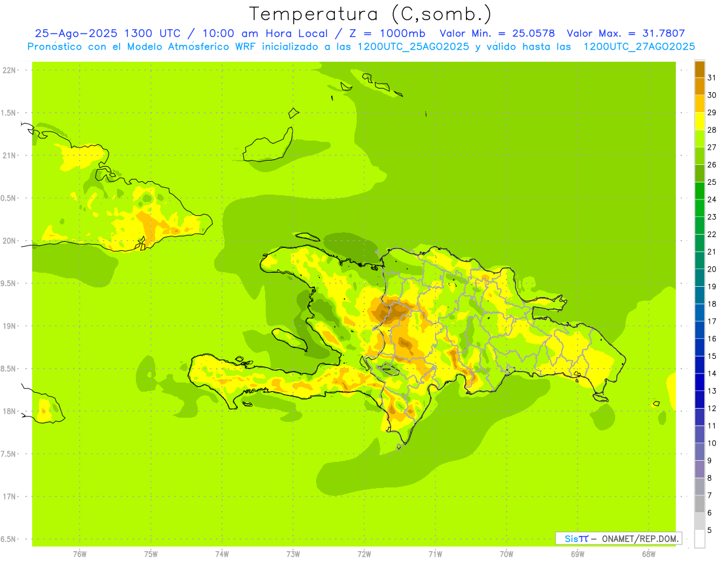Click the '73W' longitude label
Image resolution: width=728 pixels, height=562 pixels.
pos(293,554)
